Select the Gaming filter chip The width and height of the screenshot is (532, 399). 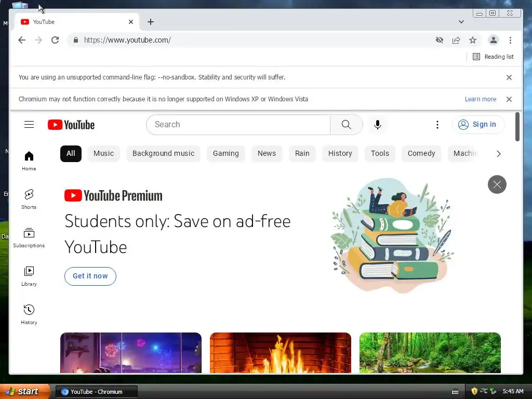point(225,154)
